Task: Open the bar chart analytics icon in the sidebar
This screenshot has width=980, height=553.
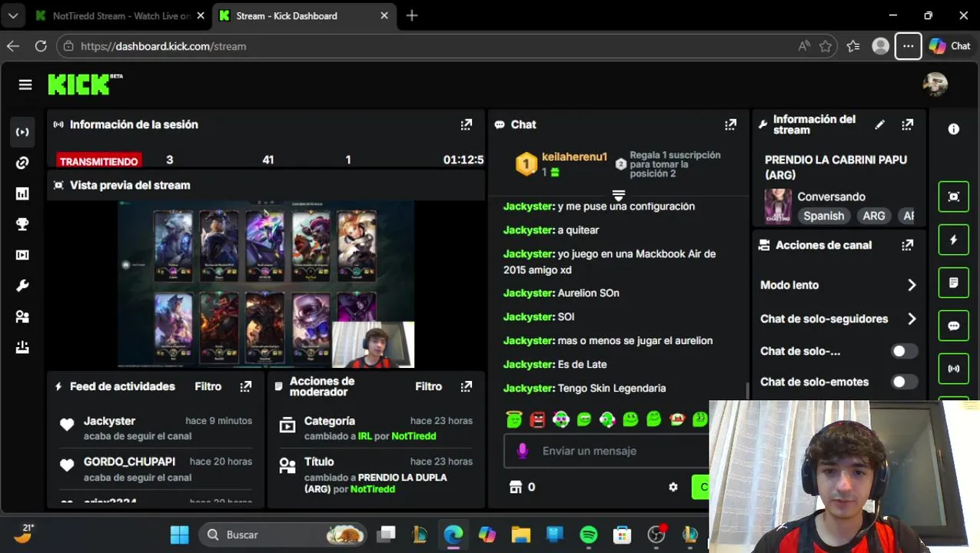Action: pyautogui.click(x=22, y=194)
